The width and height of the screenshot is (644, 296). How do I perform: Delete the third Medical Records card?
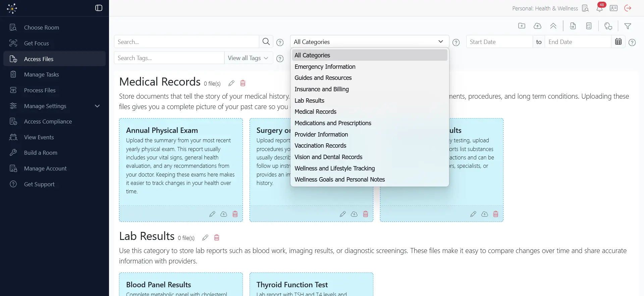496,214
